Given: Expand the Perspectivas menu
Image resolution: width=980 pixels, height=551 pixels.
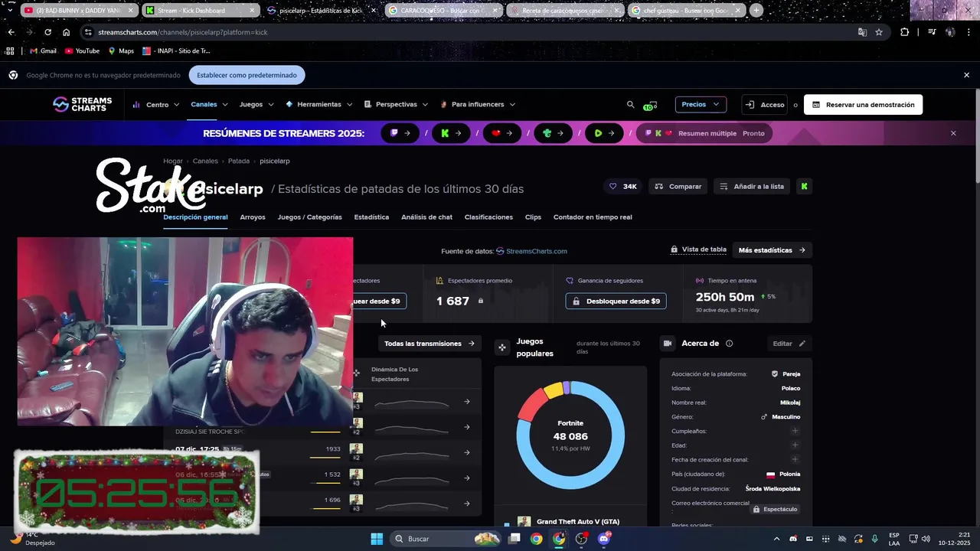Looking at the screenshot, I should coord(396,104).
